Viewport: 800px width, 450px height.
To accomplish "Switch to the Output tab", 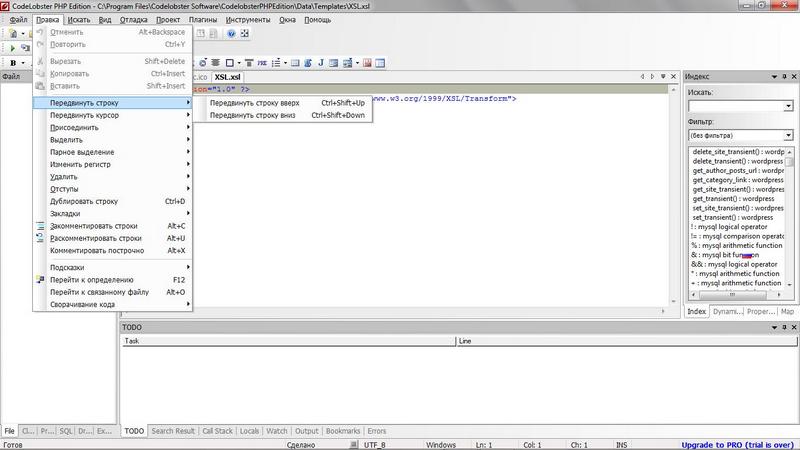I will (307, 431).
